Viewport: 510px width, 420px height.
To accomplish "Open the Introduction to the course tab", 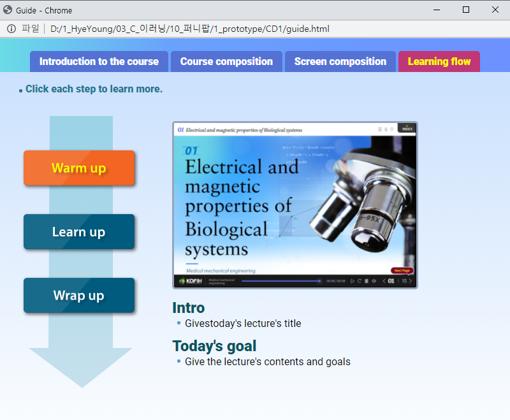I will (x=99, y=61).
